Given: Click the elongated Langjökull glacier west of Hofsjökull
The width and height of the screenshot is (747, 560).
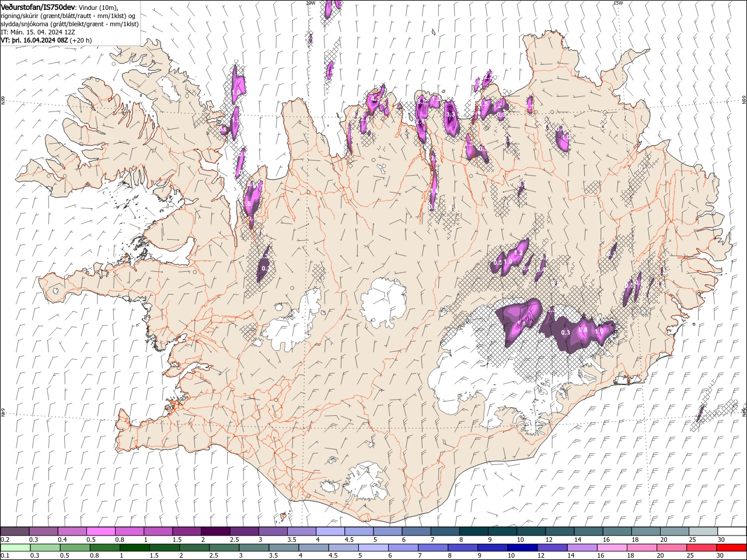Looking at the screenshot, I should click(292, 324).
